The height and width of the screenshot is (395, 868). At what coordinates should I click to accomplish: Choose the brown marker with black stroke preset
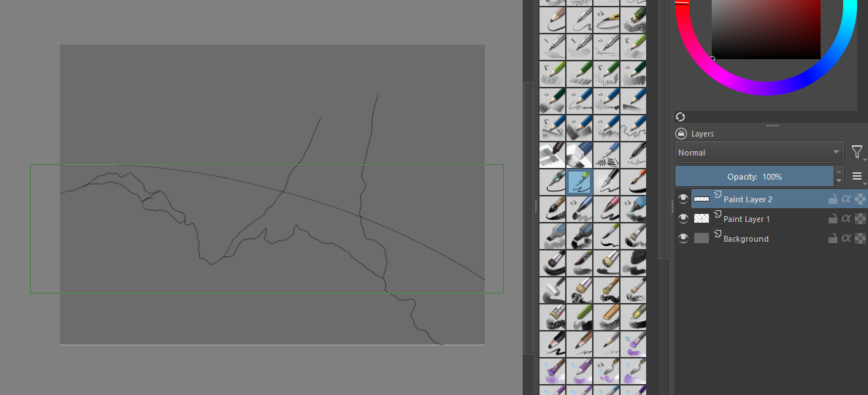coord(552,209)
